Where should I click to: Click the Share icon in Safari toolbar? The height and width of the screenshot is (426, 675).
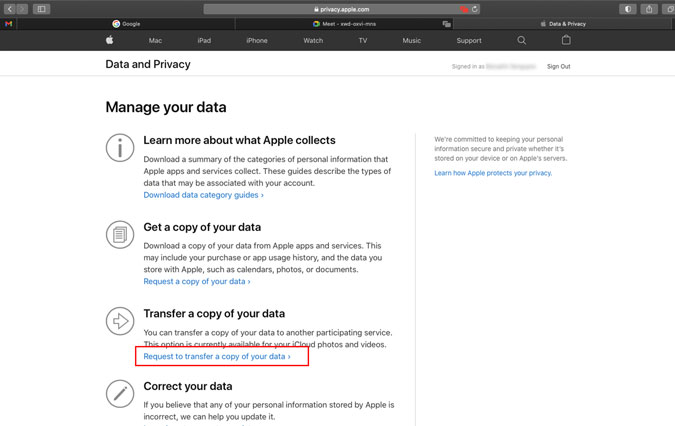[649, 9]
